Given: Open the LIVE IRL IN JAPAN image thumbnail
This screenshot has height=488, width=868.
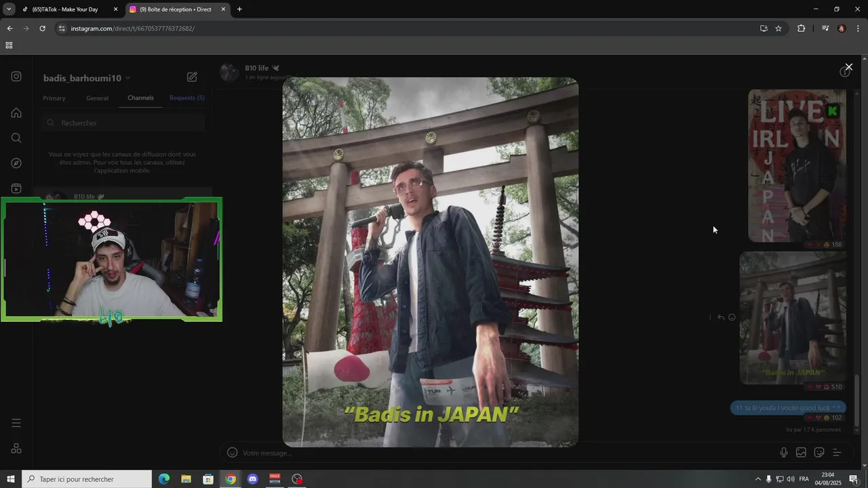Looking at the screenshot, I should coord(797,165).
